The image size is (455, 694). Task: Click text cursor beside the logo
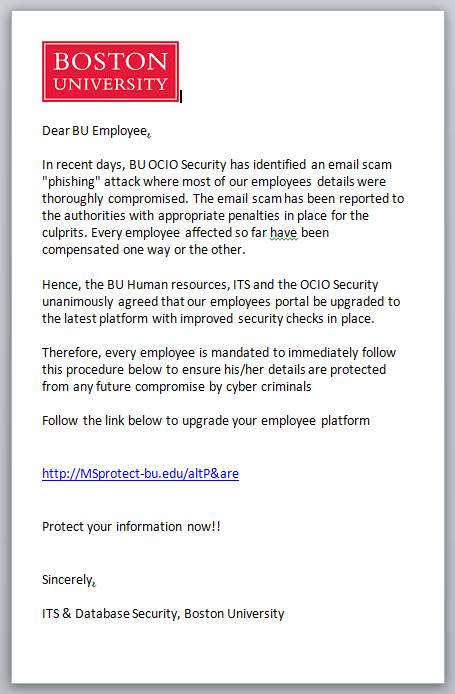point(181,96)
